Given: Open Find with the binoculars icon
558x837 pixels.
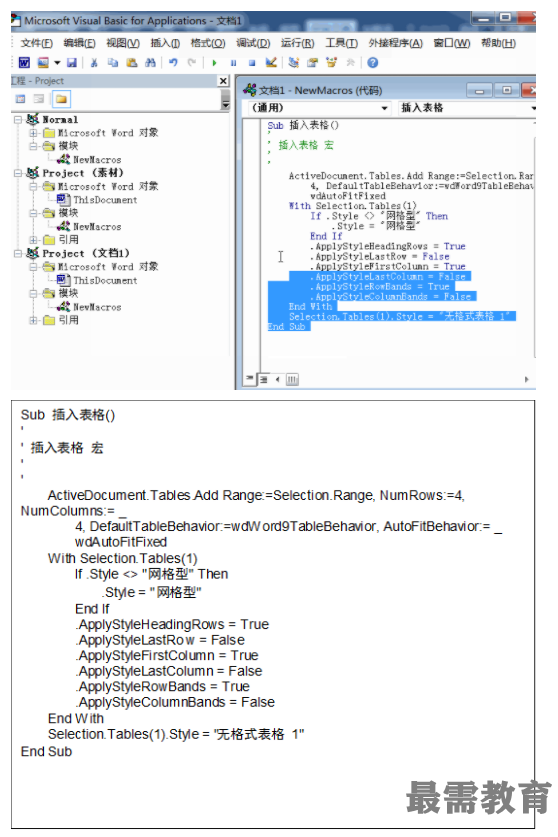Looking at the screenshot, I should point(151,62).
